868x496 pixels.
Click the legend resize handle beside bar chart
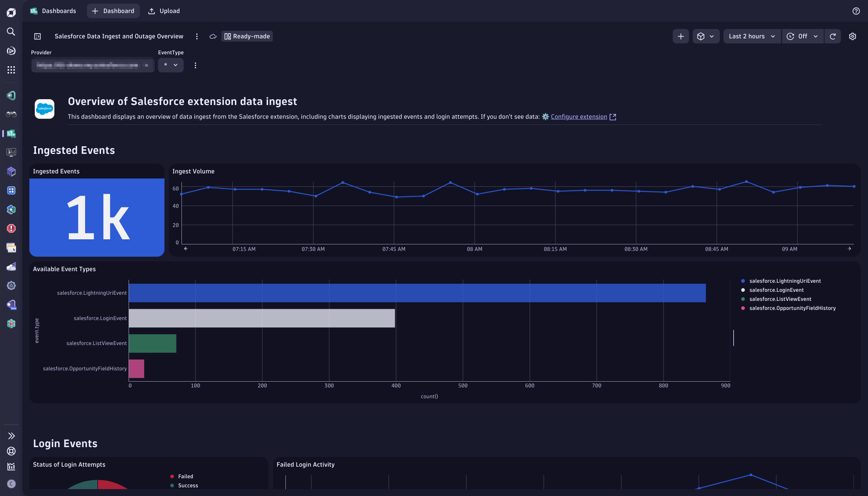734,338
